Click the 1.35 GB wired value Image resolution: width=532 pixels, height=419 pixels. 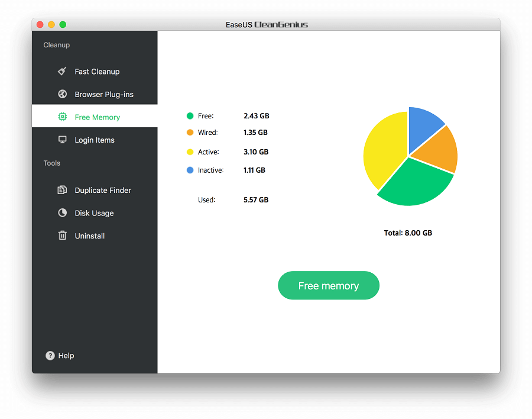pos(255,132)
